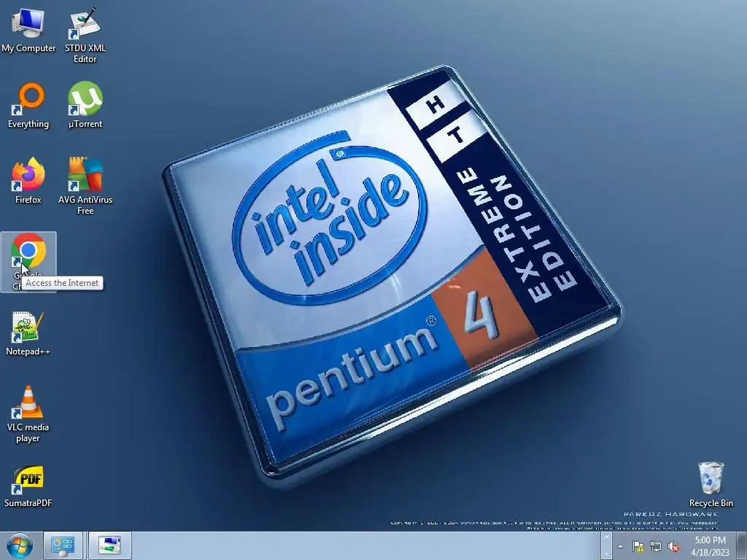Click the muted volume speaker tray icon

(673, 547)
